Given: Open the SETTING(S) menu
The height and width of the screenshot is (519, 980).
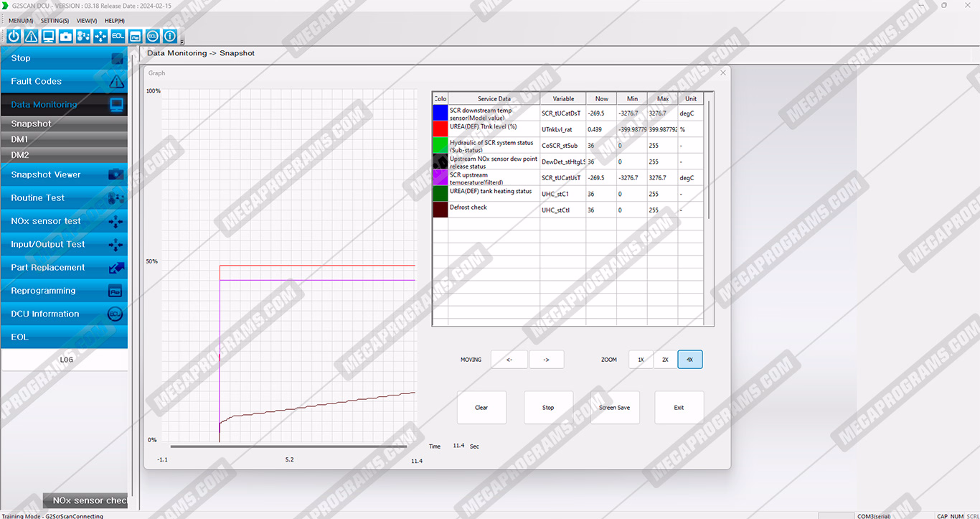Looking at the screenshot, I should 55,21.
